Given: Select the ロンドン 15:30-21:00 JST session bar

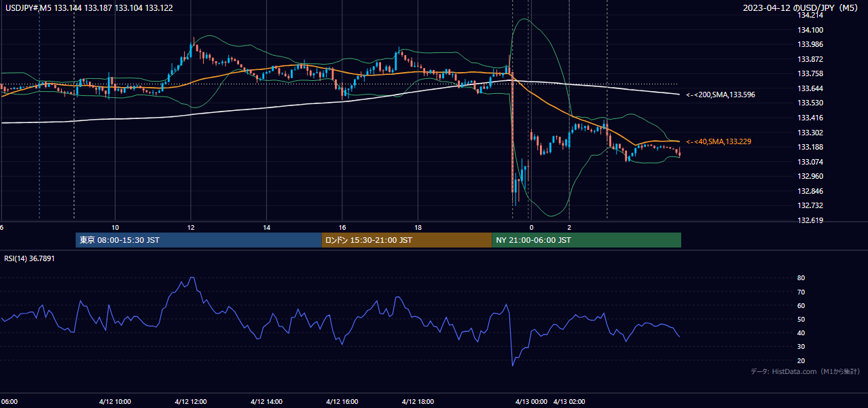Looking at the screenshot, I should tap(406, 240).
